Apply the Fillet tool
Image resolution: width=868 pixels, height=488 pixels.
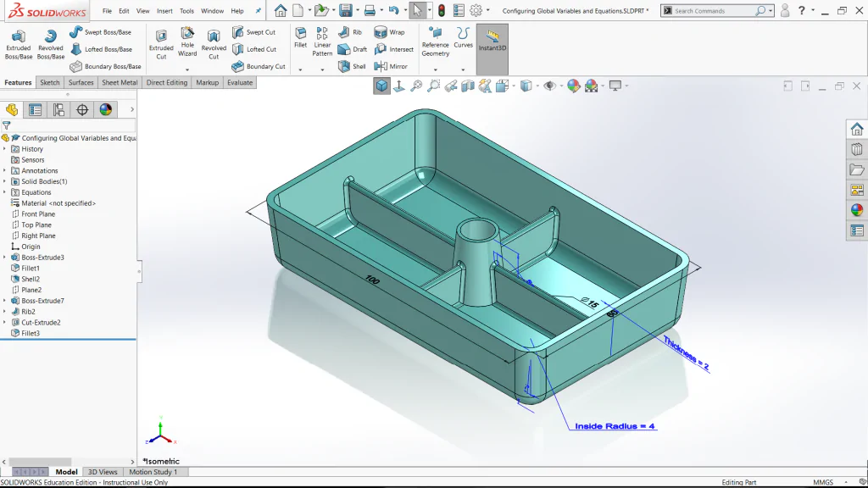click(x=301, y=37)
